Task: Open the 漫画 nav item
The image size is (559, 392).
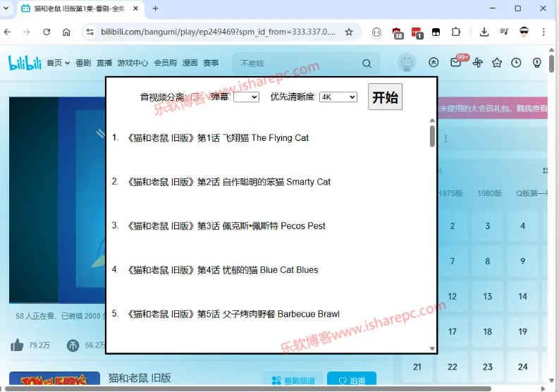Action: [x=190, y=63]
